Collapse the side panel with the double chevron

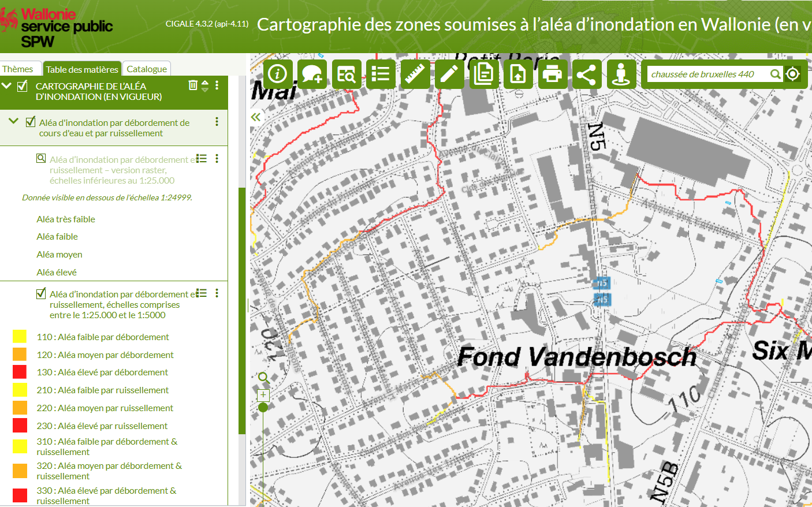pyautogui.click(x=255, y=117)
